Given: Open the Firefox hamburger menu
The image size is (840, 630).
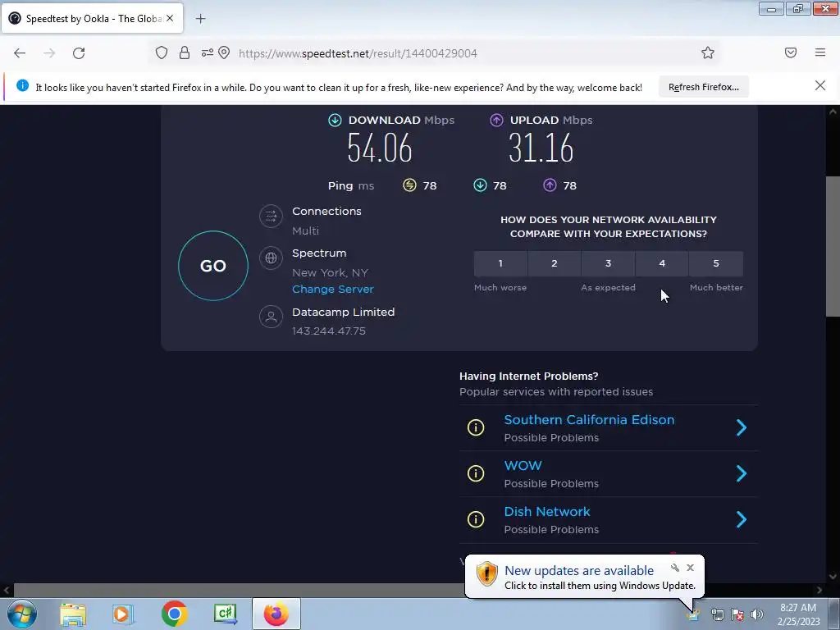Looking at the screenshot, I should [820, 52].
